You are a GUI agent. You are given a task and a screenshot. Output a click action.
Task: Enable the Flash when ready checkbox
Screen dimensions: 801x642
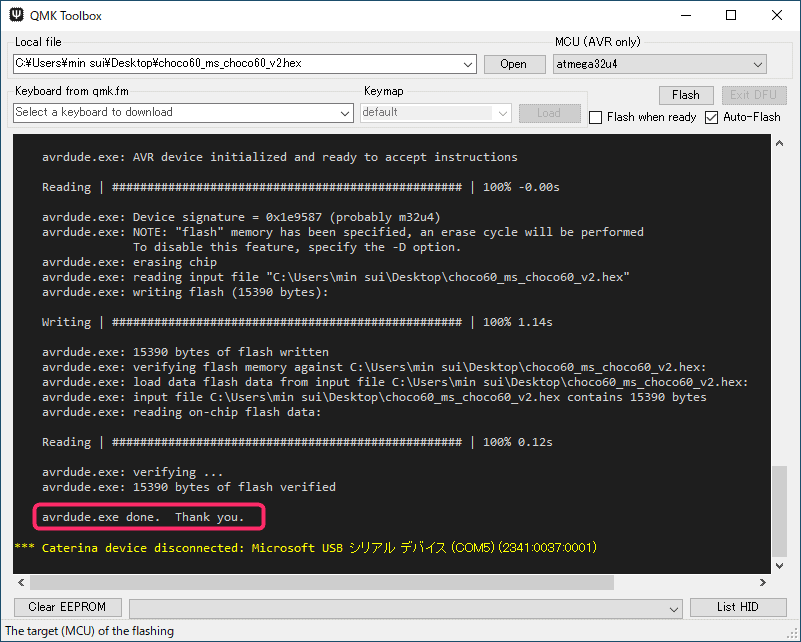click(596, 117)
